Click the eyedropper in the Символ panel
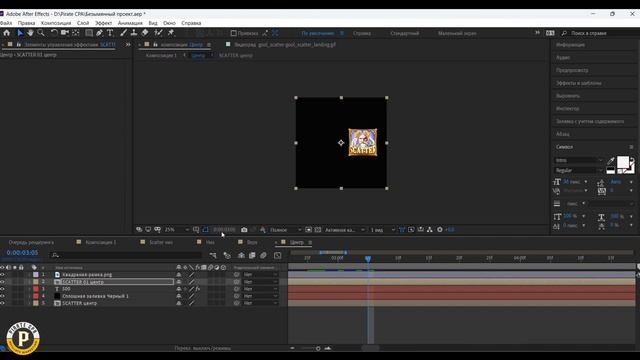This screenshot has width=640, height=360. [x=611, y=161]
